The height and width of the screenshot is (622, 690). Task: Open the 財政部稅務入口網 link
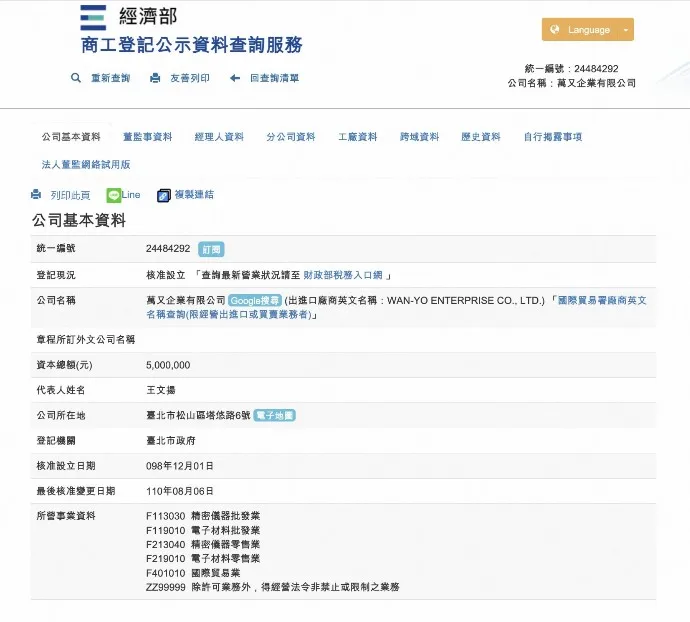tap(343, 275)
